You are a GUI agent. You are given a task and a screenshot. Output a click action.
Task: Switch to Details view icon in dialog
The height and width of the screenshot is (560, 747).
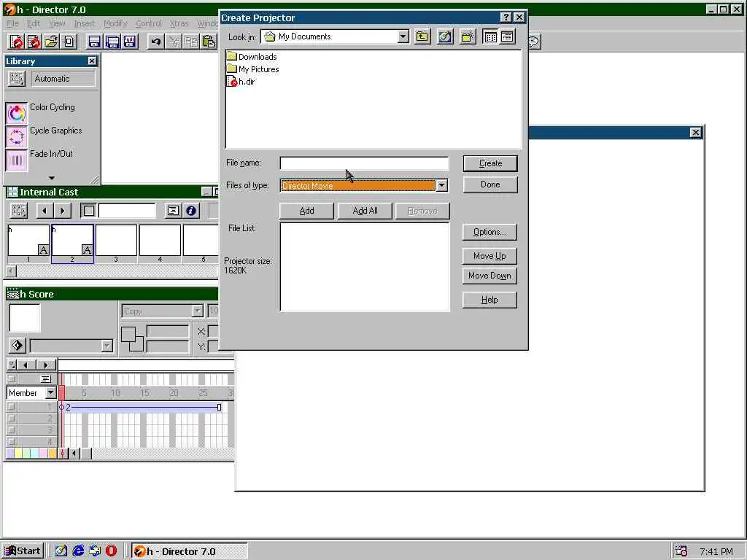click(x=507, y=36)
